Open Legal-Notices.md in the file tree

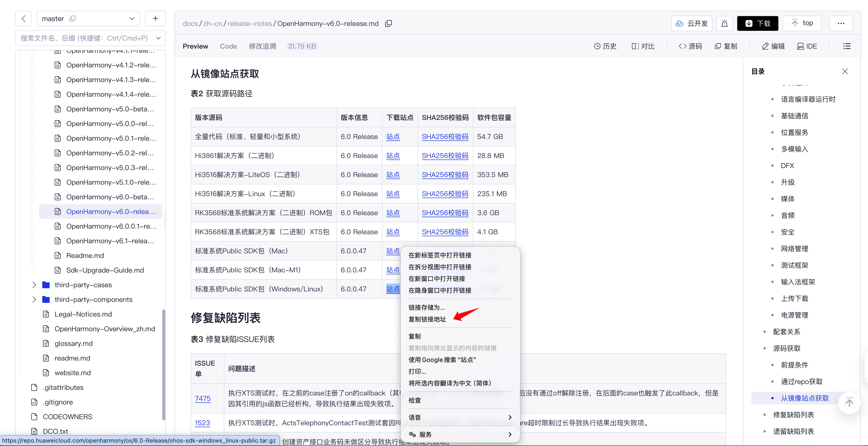(x=83, y=314)
